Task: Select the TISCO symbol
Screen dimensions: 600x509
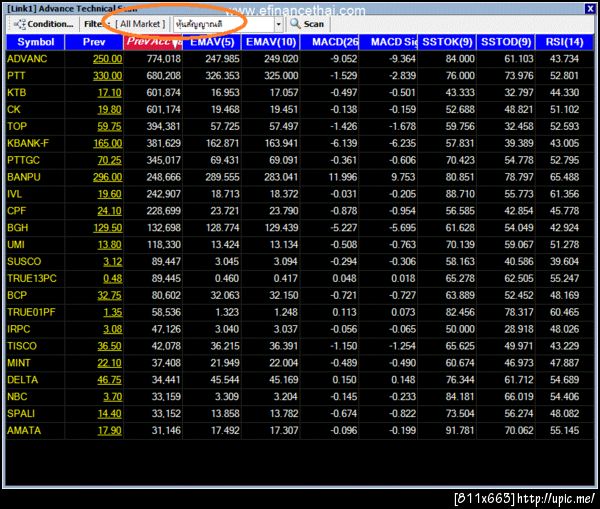Action: [x=22, y=346]
